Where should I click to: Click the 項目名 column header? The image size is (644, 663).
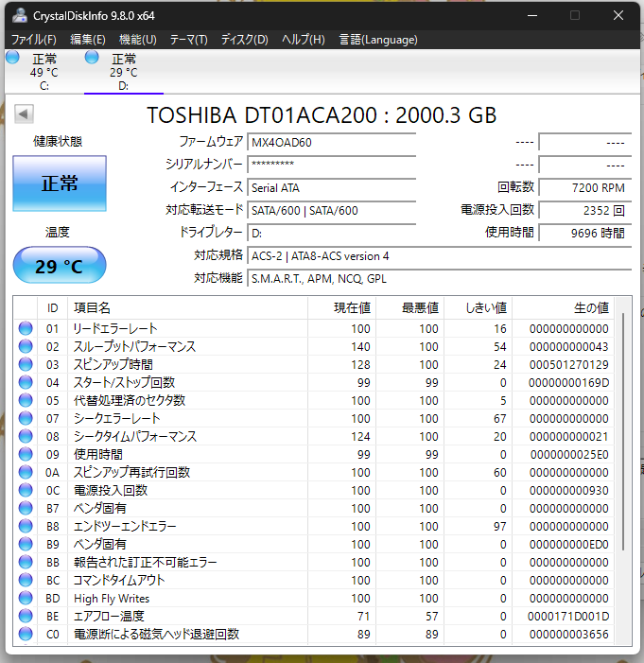[x=187, y=307]
